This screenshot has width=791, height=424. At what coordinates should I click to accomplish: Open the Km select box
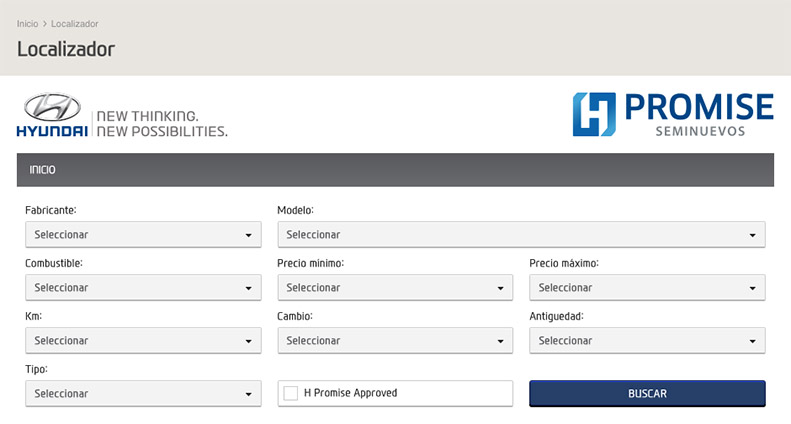pos(143,341)
